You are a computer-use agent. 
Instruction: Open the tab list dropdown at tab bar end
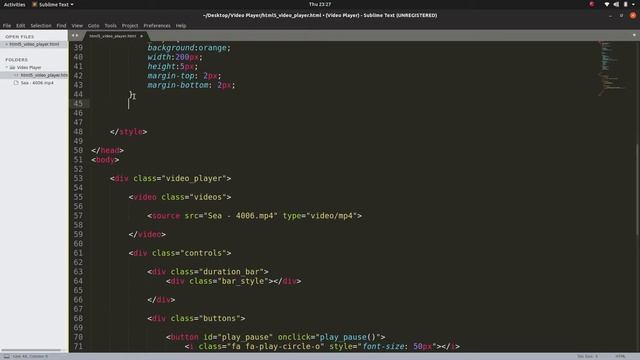pos(634,35)
